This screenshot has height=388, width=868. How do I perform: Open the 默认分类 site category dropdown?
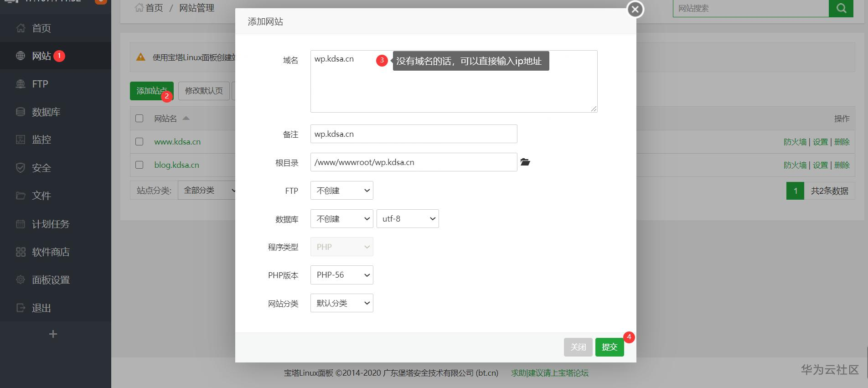tap(342, 303)
